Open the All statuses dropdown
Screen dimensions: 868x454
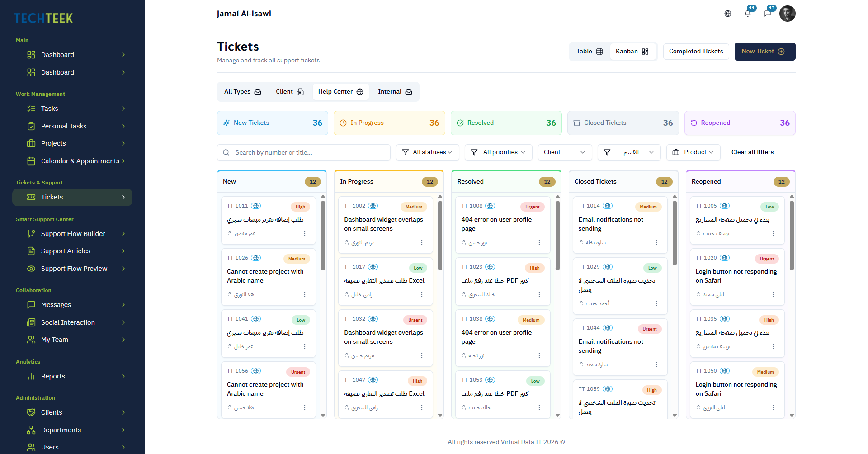[427, 152]
